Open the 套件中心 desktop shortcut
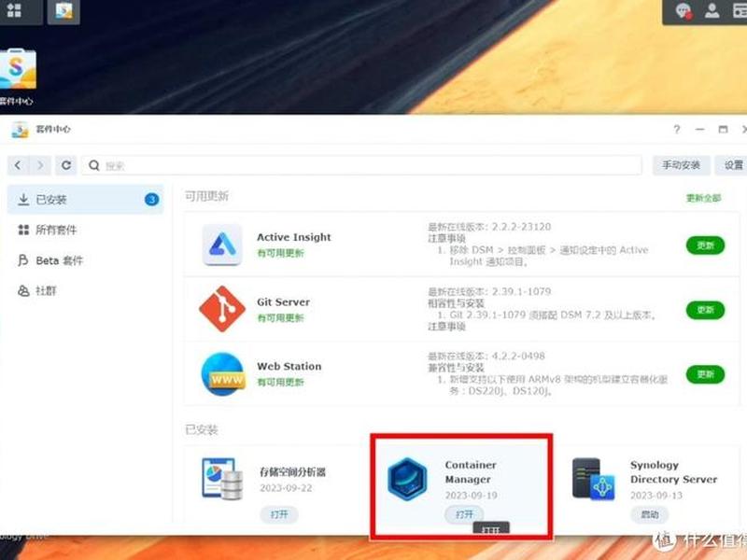Image resolution: width=747 pixels, height=560 pixels. pyautogui.click(x=17, y=77)
